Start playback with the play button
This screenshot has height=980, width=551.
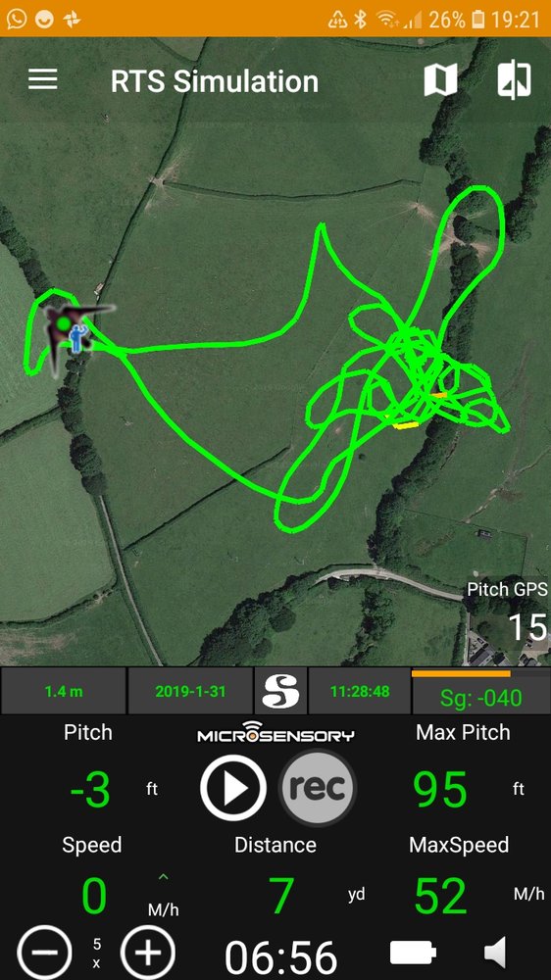point(233,788)
